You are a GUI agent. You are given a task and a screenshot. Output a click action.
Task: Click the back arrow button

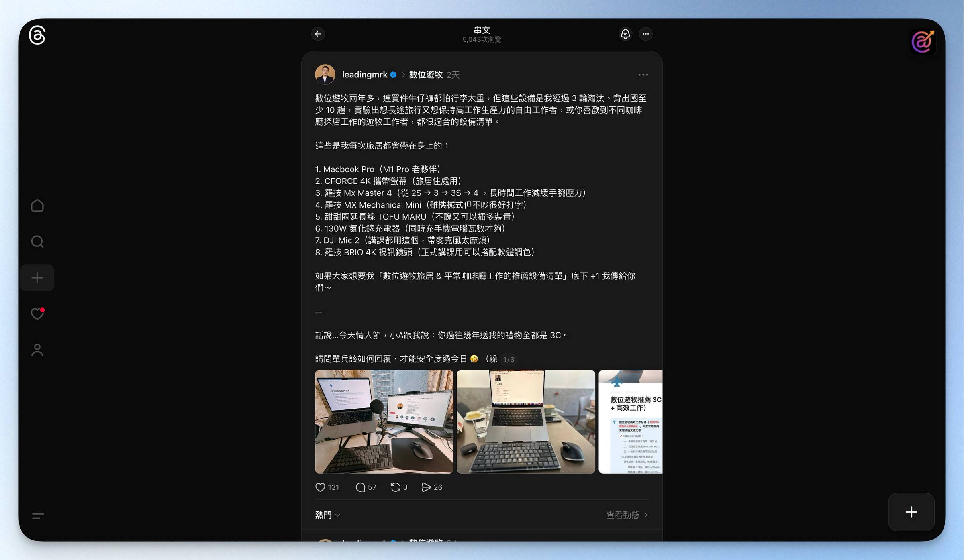pyautogui.click(x=318, y=34)
